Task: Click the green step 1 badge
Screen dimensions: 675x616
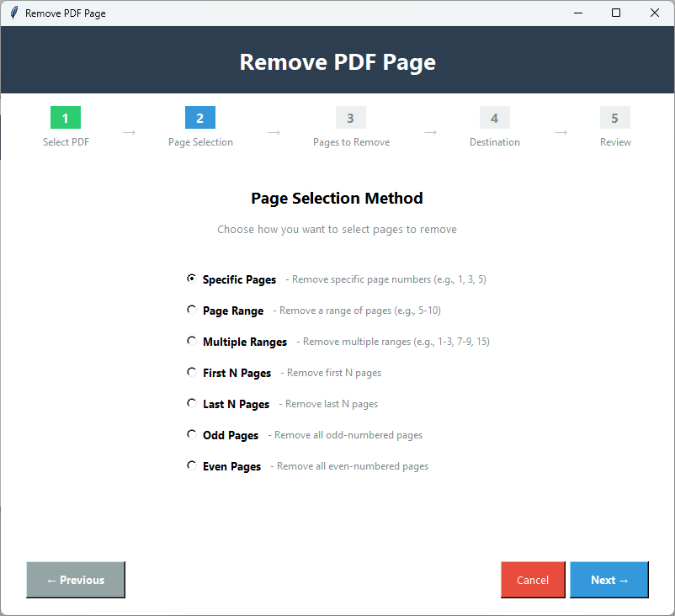Action: tap(66, 118)
